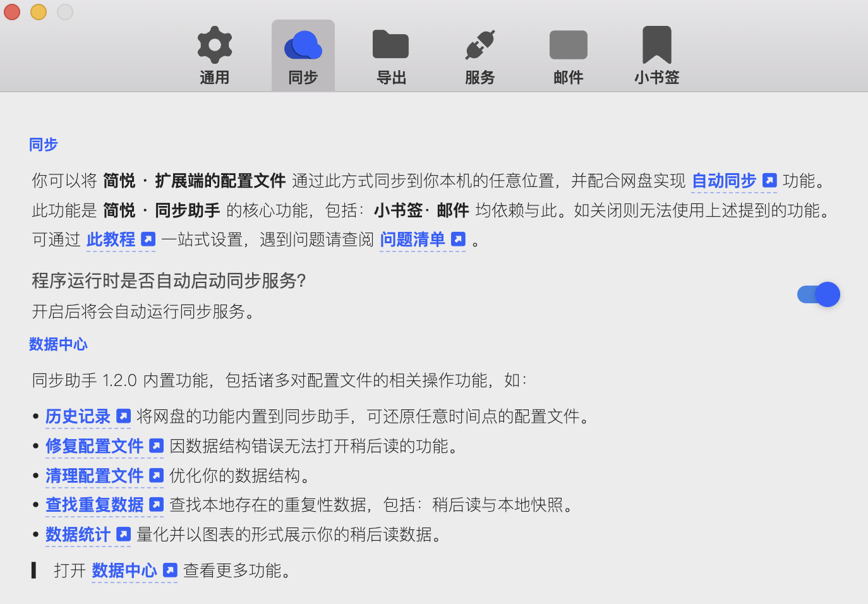Screen dimensions: 868x604
Task: Click the external-link arrow after 问题清单
Action: 458,239
